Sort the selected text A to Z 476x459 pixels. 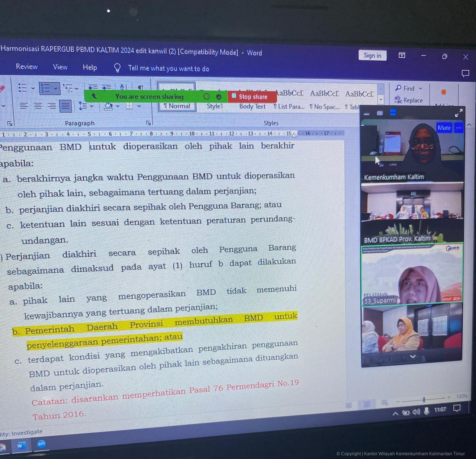click(123, 87)
